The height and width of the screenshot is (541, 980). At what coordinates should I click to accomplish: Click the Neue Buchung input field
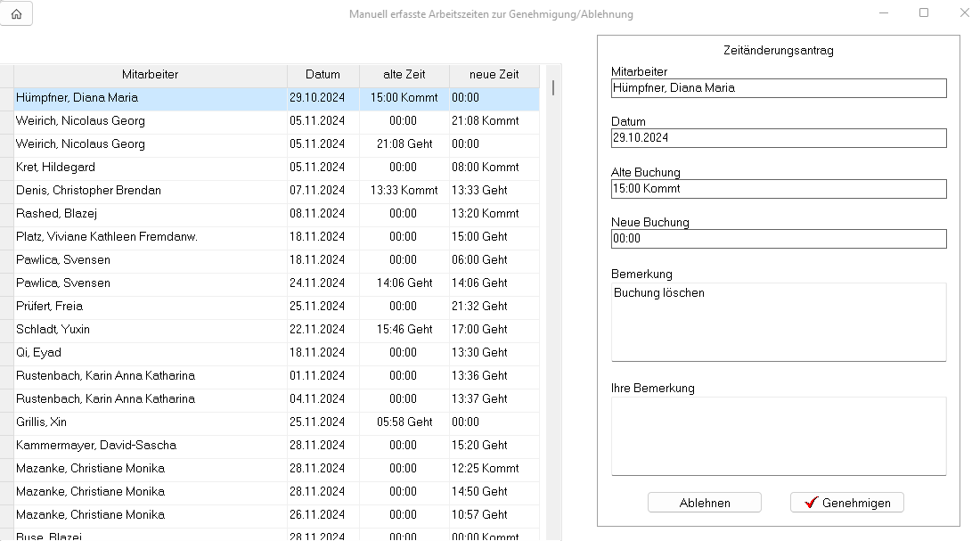pos(778,239)
